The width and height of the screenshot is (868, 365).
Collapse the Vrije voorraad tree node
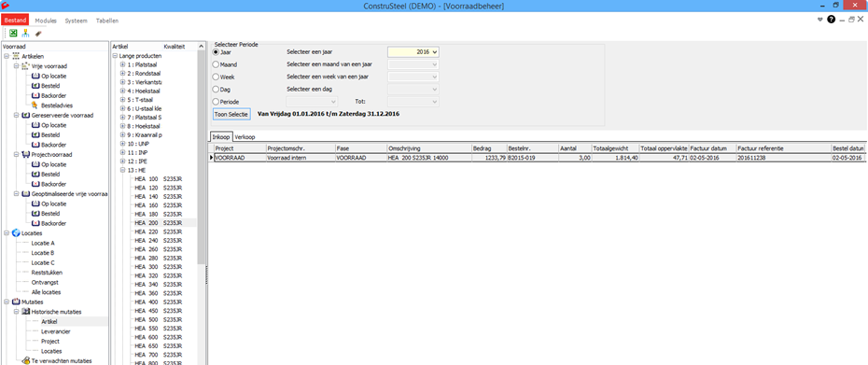click(16, 66)
